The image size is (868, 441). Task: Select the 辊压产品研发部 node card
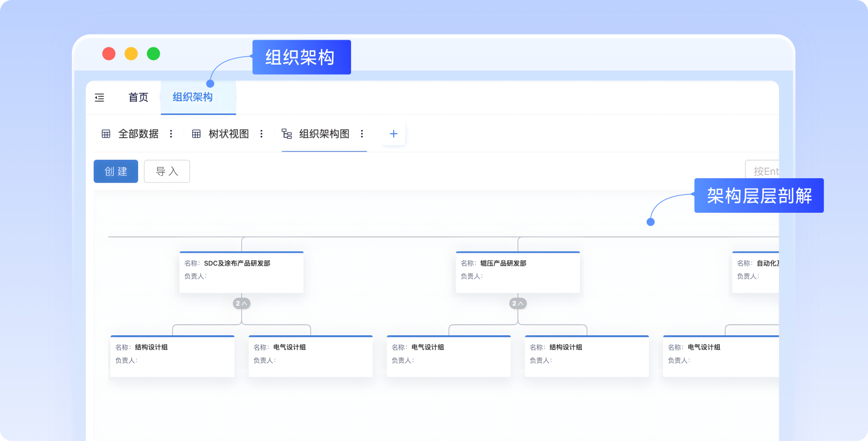518,272
